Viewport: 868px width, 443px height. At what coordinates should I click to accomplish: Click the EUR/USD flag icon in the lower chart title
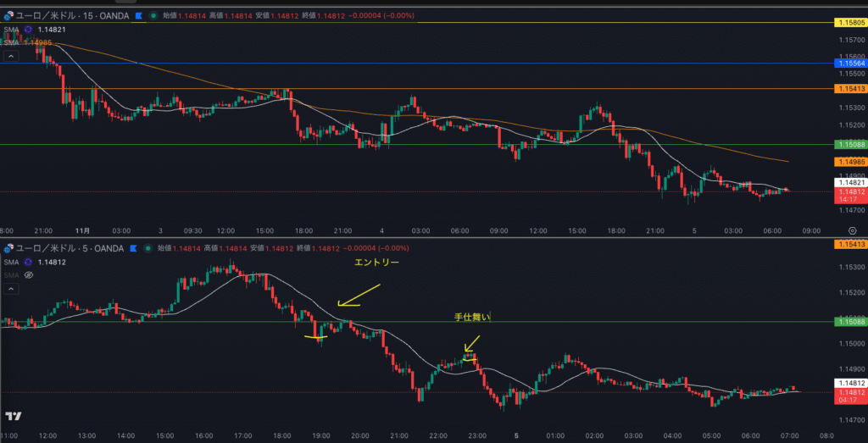(x=8, y=248)
